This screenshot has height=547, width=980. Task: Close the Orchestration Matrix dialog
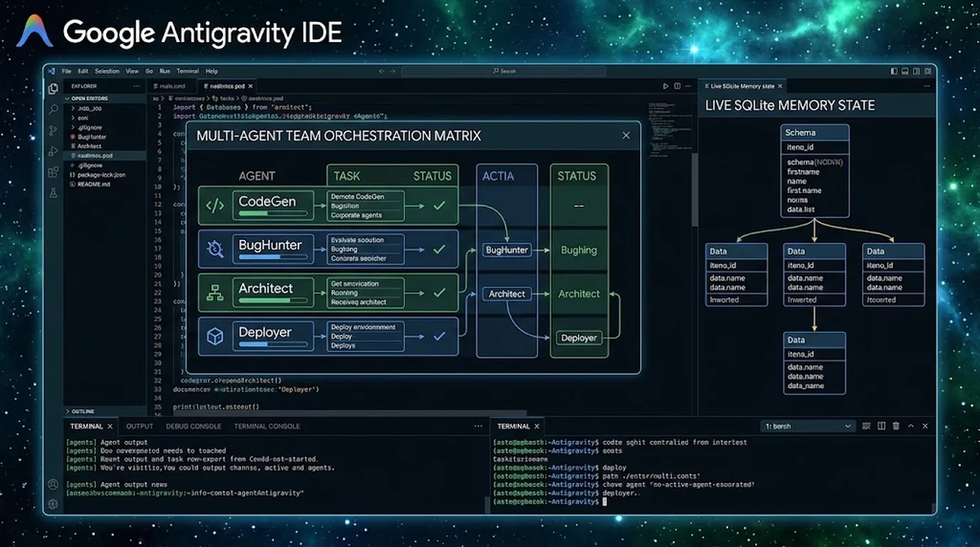point(626,135)
